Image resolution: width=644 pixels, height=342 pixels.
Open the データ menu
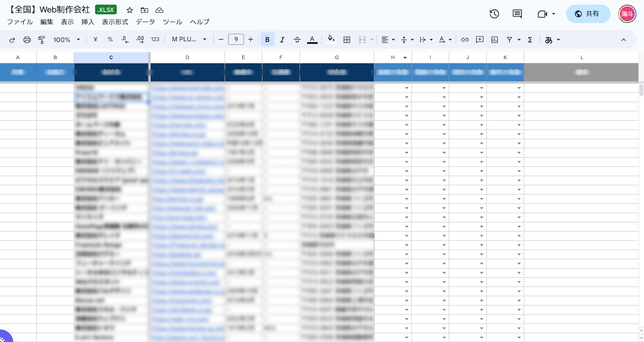coord(145,22)
